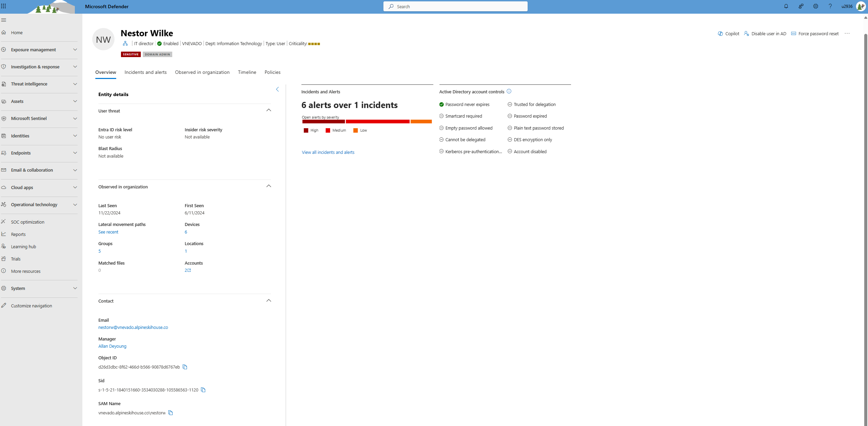
Task: Toggle Account disabled checkbox
Action: pyautogui.click(x=509, y=151)
